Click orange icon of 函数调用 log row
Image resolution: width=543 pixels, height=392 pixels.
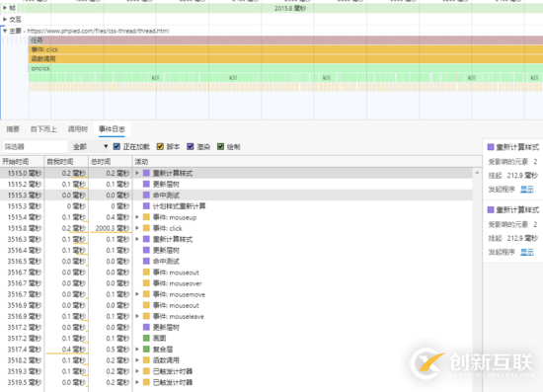click(x=146, y=360)
